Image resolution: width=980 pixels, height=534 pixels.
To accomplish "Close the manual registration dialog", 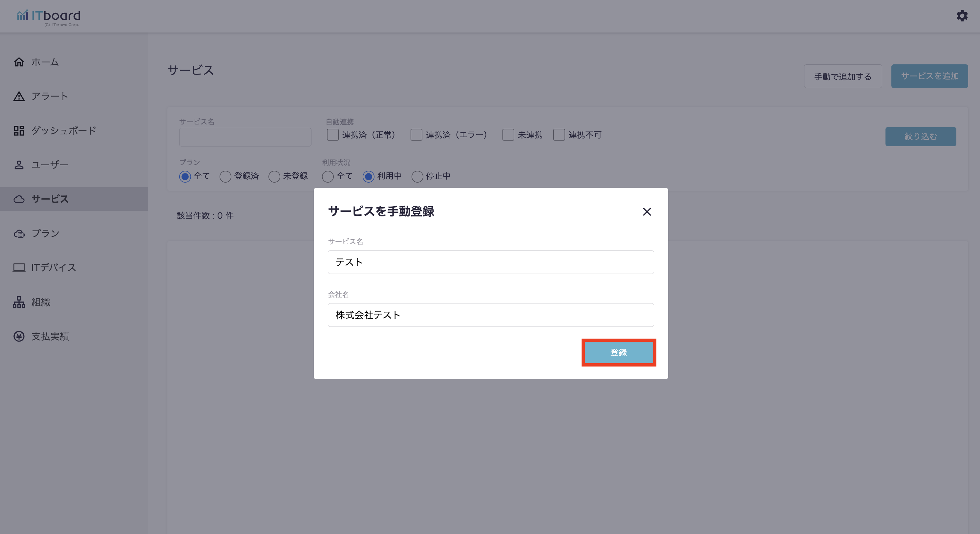I will tap(647, 211).
